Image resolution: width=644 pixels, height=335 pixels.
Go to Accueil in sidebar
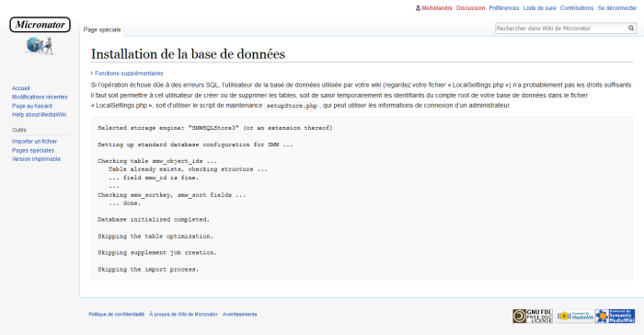[20, 88]
